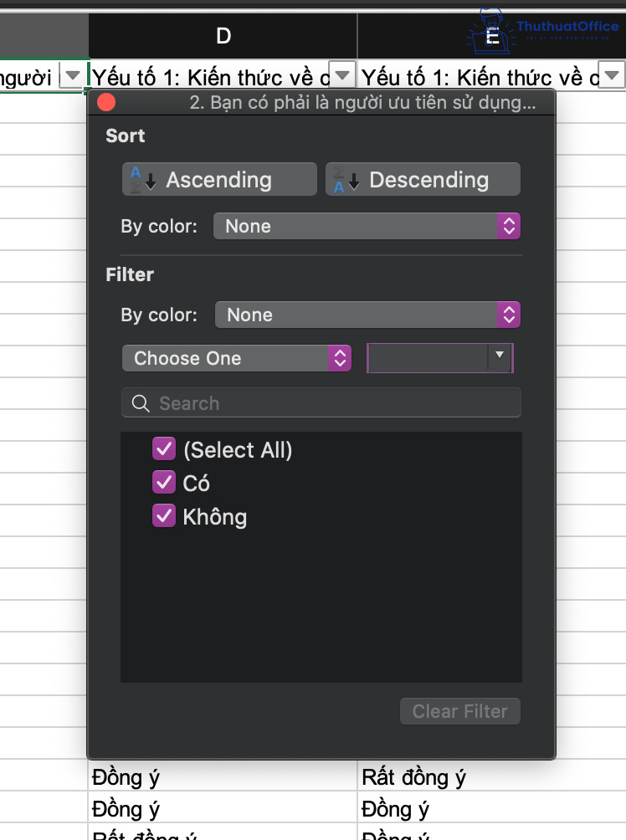Uncheck the (Select All) checkbox
Screen dimensions: 626x840
click(x=163, y=450)
